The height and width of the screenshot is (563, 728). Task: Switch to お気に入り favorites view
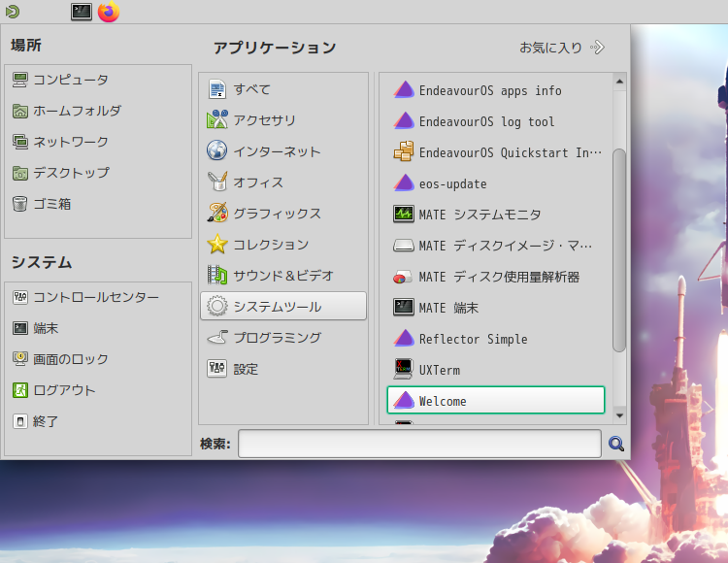[562, 48]
